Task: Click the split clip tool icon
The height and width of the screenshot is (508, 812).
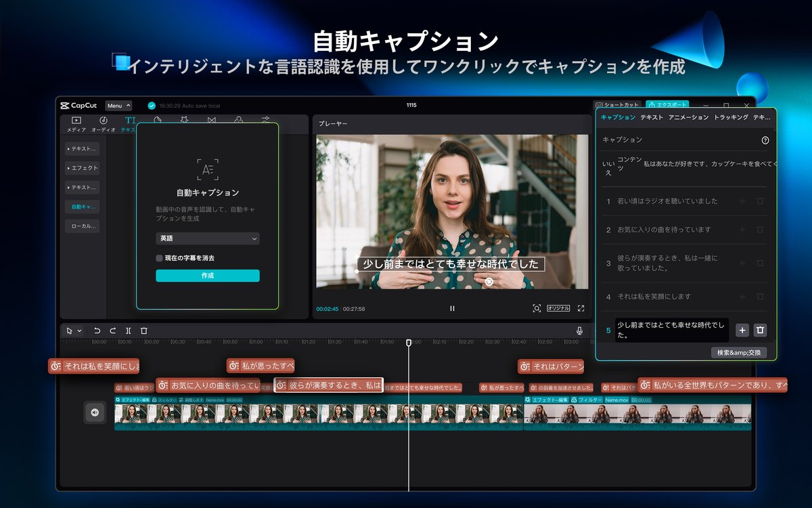Action: (128, 331)
